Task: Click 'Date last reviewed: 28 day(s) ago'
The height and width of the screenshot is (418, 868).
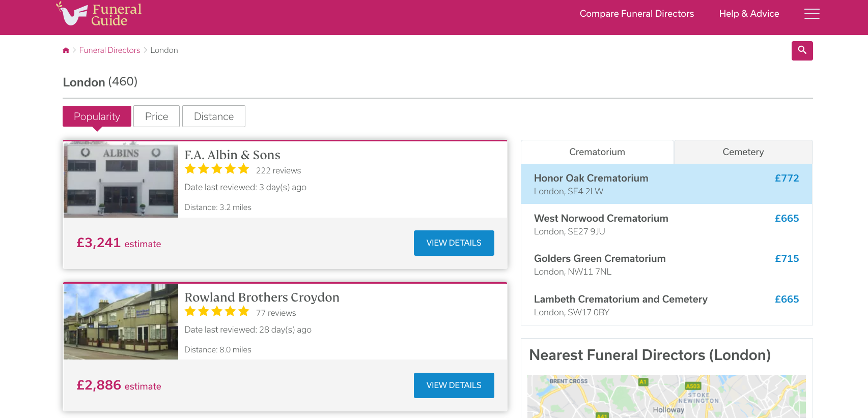Action: click(248, 330)
